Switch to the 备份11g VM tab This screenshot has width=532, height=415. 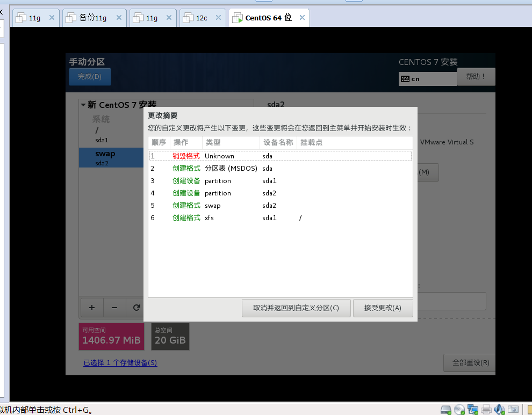[94, 18]
